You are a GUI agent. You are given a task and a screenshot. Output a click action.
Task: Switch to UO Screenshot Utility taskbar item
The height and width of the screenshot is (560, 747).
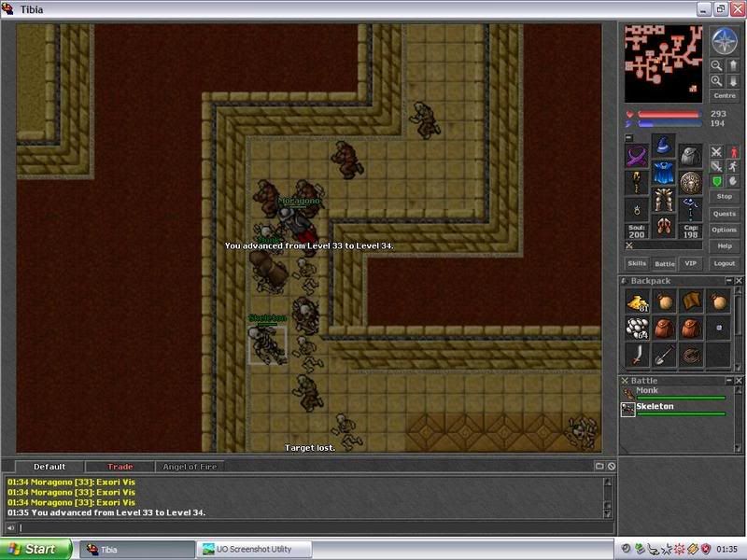point(254,549)
